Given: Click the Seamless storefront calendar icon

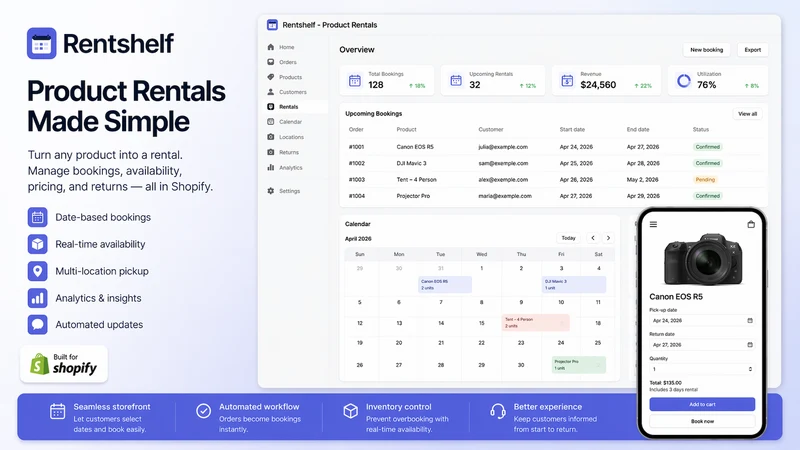Looking at the screenshot, I should (x=58, y=411).
